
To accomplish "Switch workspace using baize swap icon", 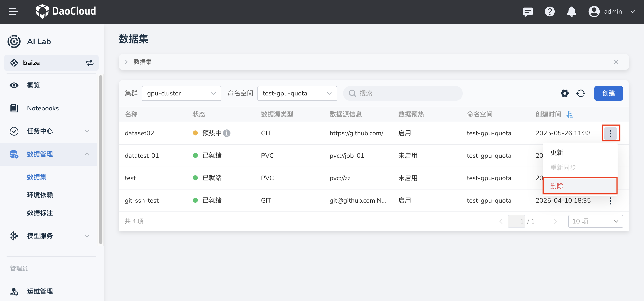I will (90, 63).
